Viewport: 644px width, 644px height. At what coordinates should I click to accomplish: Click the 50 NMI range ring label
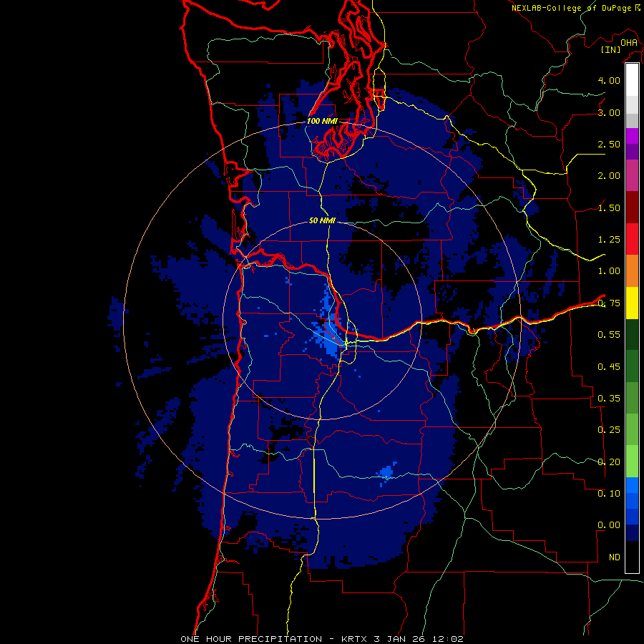322,220
